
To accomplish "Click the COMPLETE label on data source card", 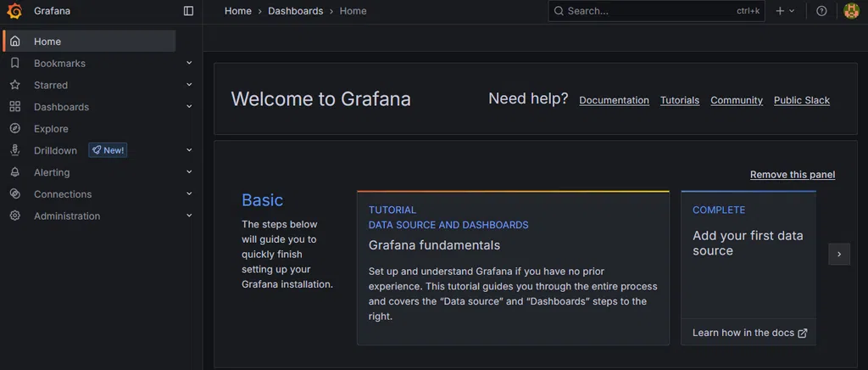I will pyautogui.click(x=719, y=210).
